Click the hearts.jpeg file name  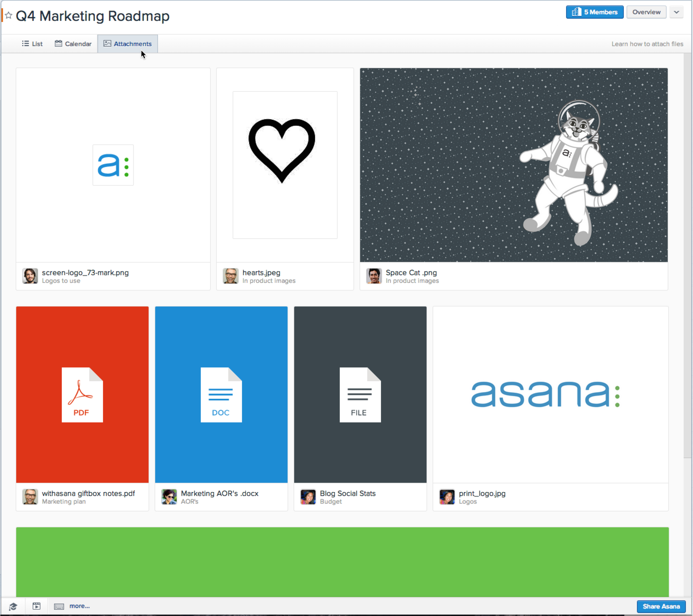(261, 272)
